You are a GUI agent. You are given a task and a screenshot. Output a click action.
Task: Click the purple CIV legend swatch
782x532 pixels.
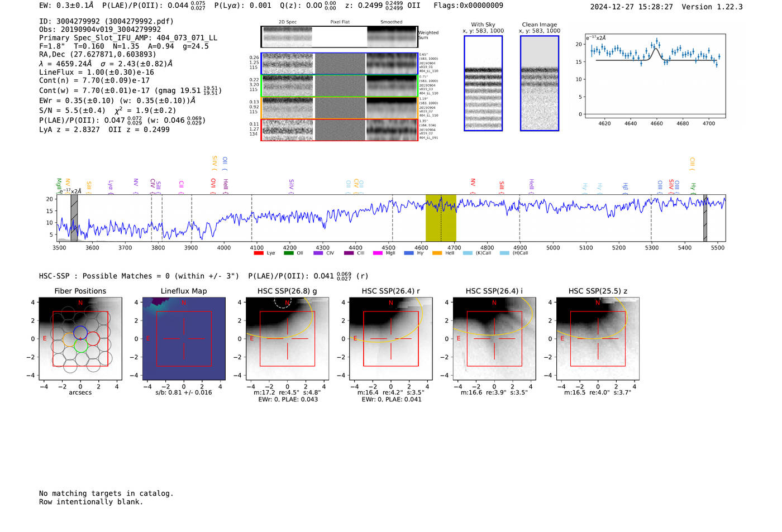318,253
